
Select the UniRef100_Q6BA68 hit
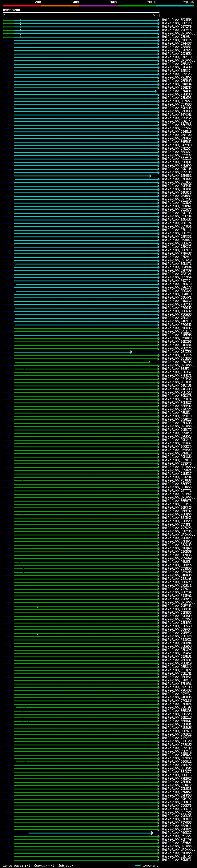pos(176,646)
